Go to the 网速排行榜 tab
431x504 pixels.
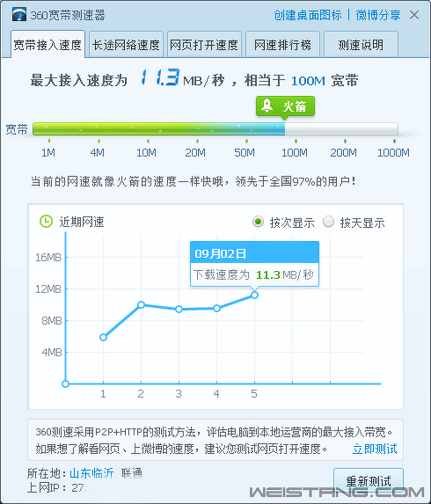pos(283,45)
